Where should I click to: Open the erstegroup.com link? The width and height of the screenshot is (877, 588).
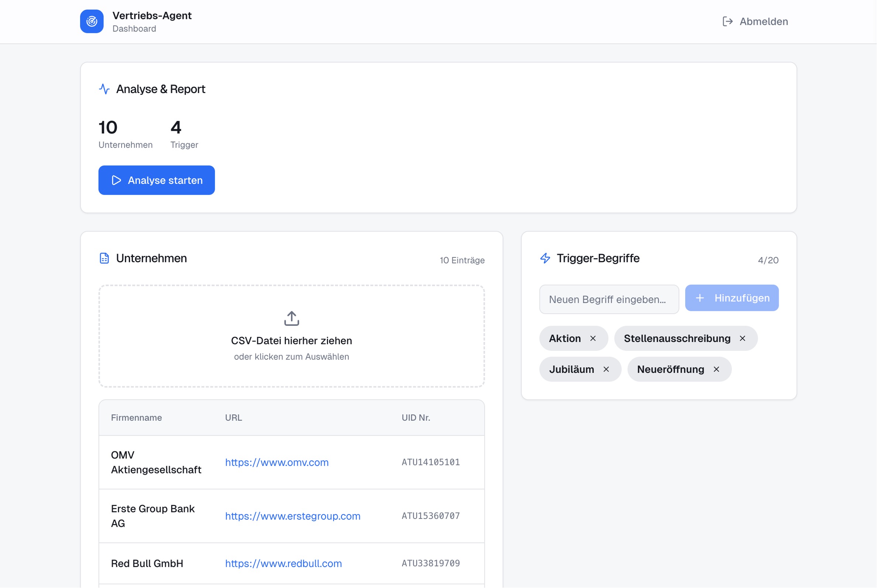tap(292, 516)
